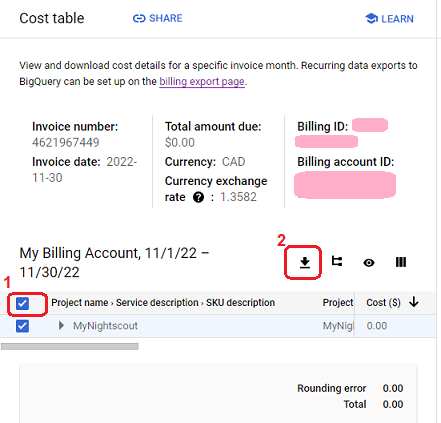Screen dimensions: 441x423
Task: Sort by the Cost ($) column arrow
Action: (414, 302)
